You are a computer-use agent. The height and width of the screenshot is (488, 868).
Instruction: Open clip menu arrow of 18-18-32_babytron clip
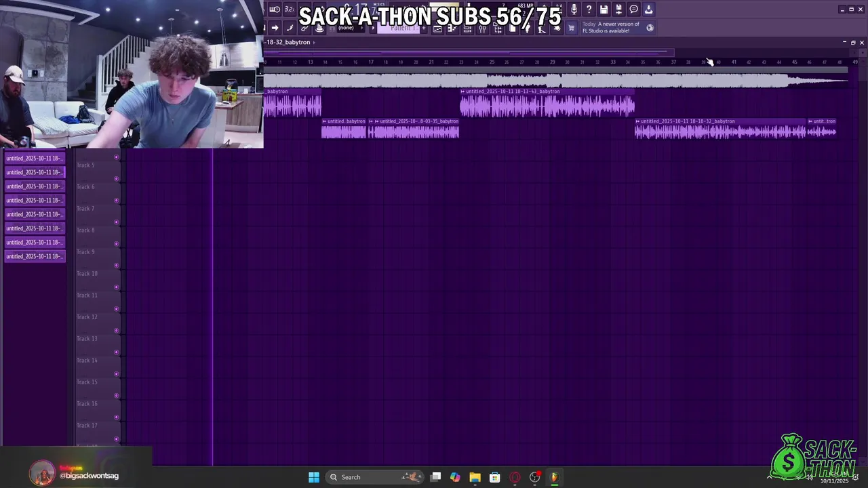click(x=637, y=121)
